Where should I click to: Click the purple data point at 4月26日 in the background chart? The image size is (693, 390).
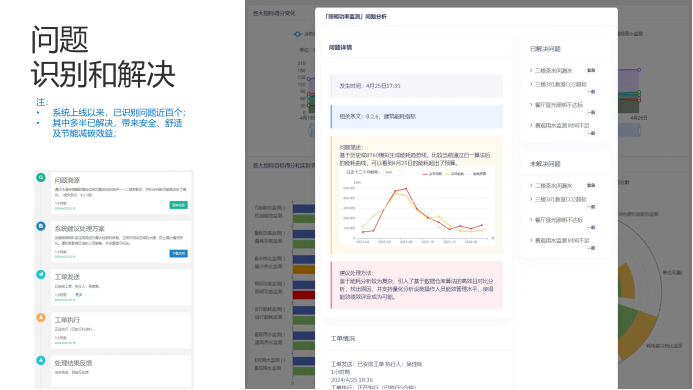[639, 70]
